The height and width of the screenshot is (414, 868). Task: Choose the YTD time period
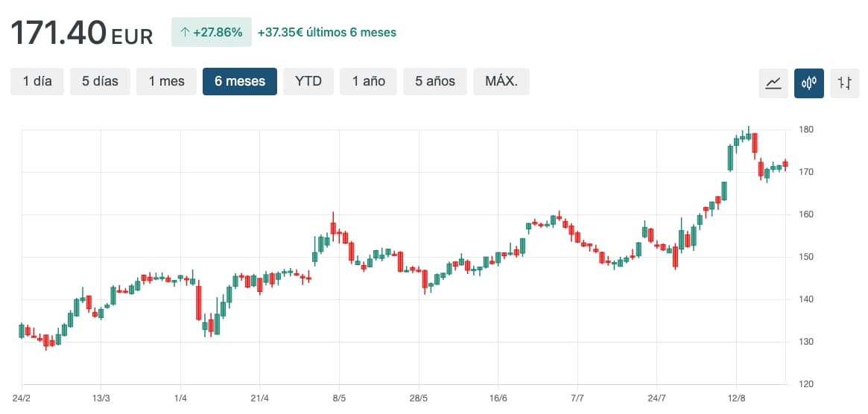[308, 81]
